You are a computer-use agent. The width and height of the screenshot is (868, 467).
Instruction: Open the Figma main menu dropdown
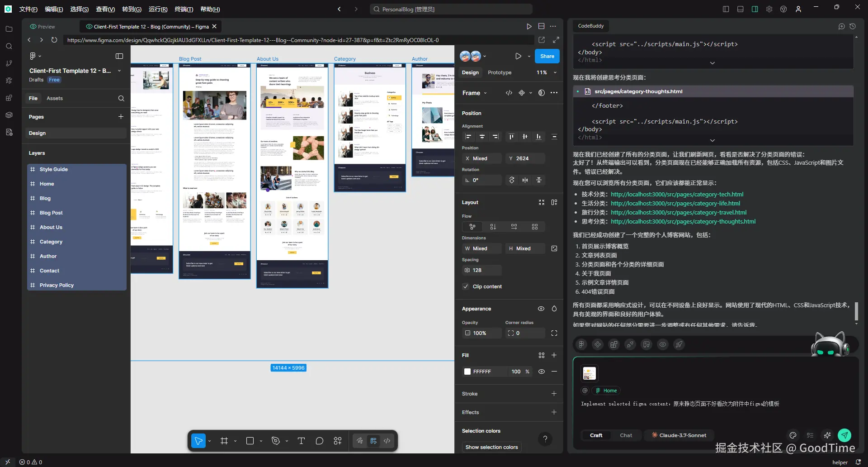(35, 56)
